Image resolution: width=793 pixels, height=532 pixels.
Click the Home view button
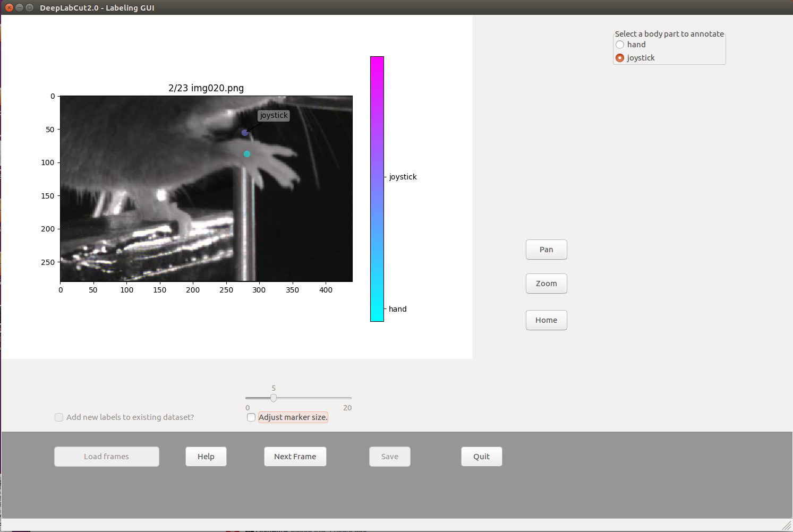[x=546, y=320]
